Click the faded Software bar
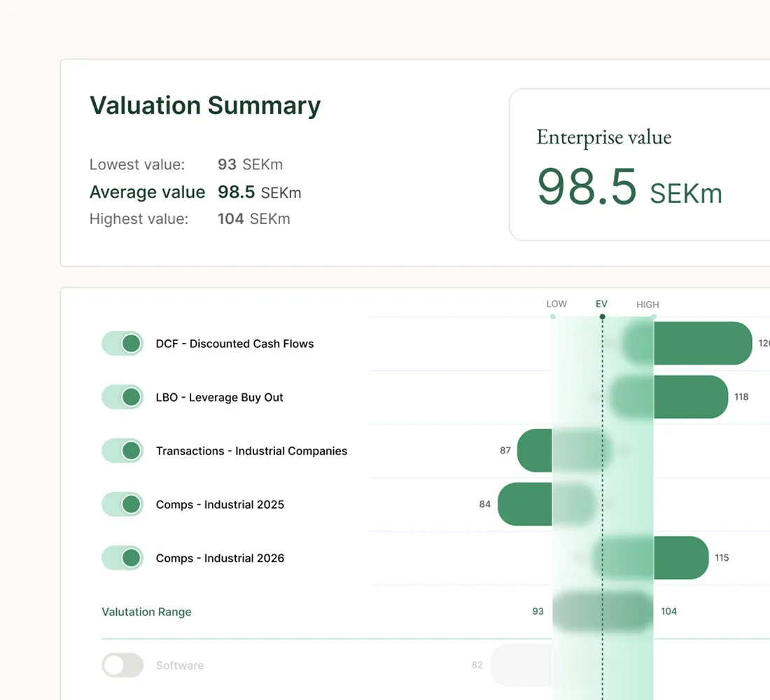Screen dimensions: 770x700 (521, 665)
